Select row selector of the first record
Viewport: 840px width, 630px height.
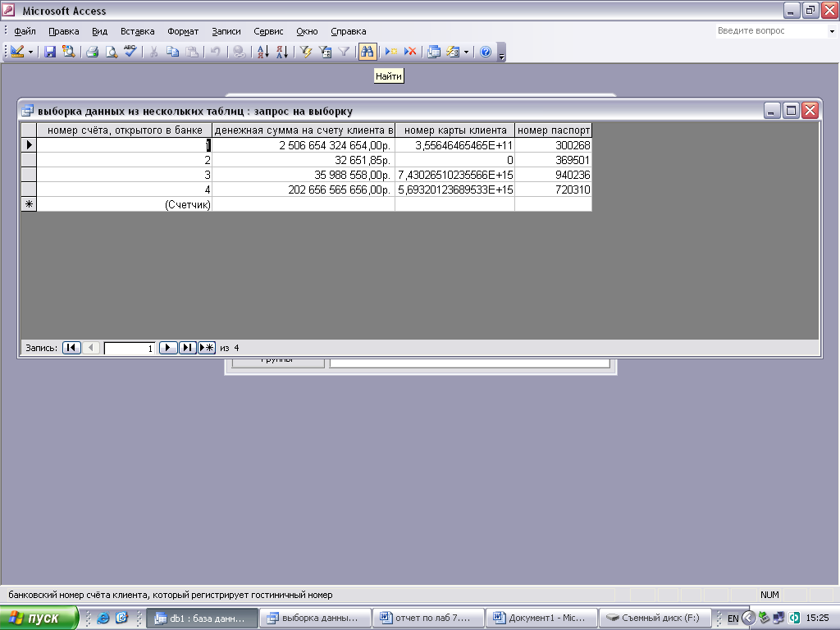pos(29,145)
